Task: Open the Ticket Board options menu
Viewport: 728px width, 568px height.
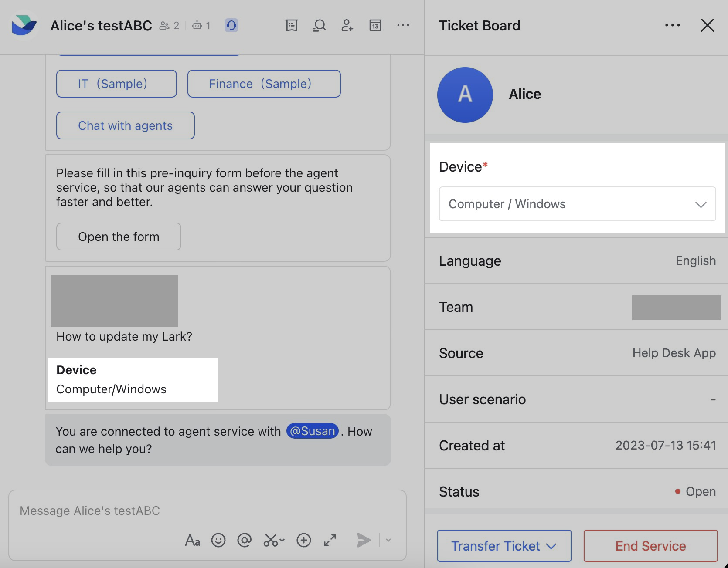Action: point(673,25)
